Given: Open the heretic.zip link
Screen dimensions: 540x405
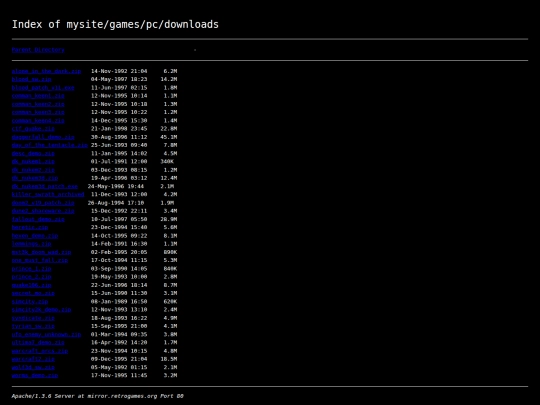Looking at the screenshot, I should pos(30,228).
